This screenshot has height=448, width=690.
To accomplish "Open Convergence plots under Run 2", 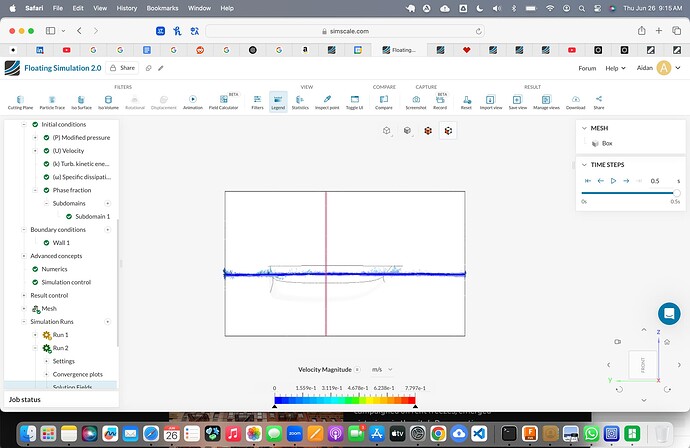I will click(77, 375).
